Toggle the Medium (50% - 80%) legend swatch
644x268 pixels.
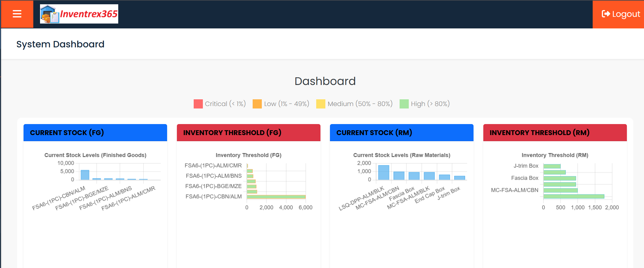click(x=321, y=104)
